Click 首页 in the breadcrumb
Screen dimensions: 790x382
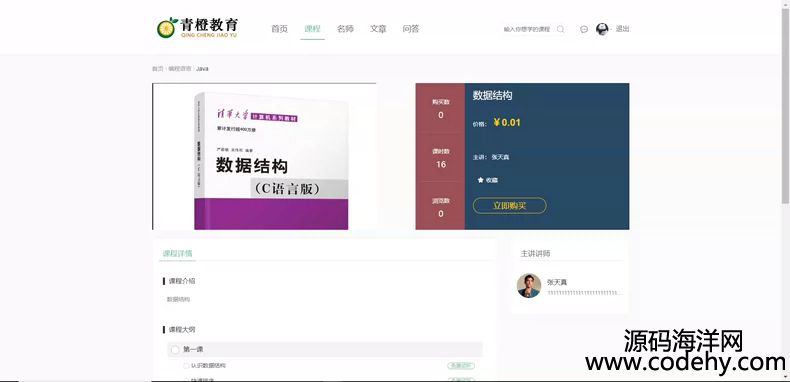pyautogui.click(x=158, y=69)
